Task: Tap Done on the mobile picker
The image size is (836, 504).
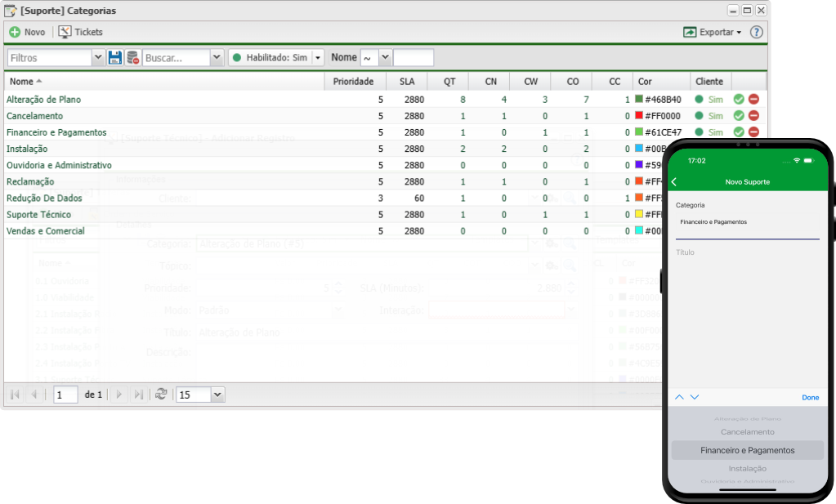Action: tap(810, 398)
